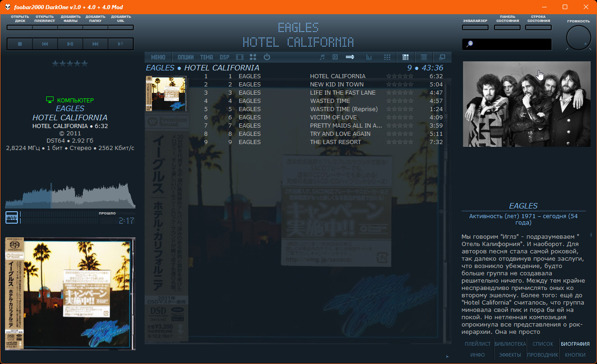
Task: Rate Victim Of Love via its stars
Action: pos(400,118)
